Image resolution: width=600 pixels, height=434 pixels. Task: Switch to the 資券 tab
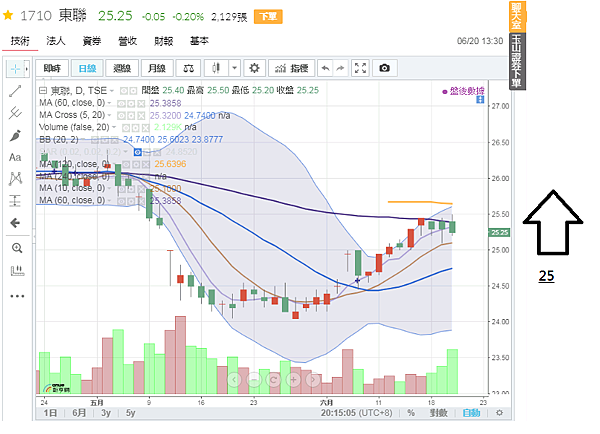(x=92, y=41)
